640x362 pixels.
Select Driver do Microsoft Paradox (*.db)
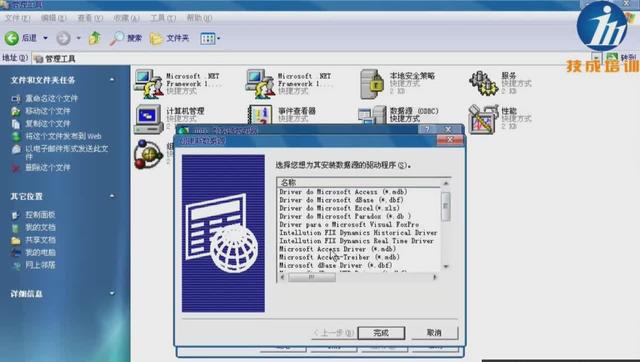(345, 216)
